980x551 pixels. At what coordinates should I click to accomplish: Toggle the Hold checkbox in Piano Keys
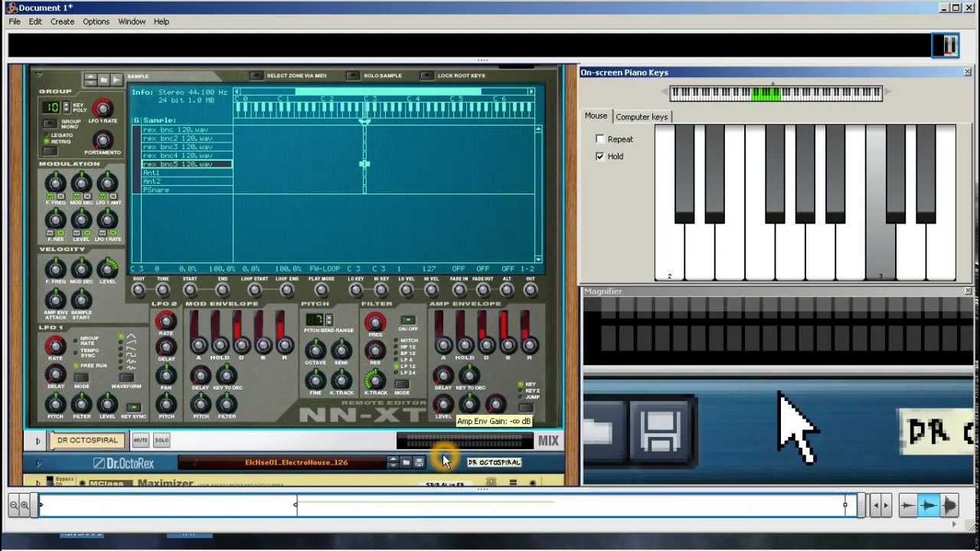[x=599, y=156]
